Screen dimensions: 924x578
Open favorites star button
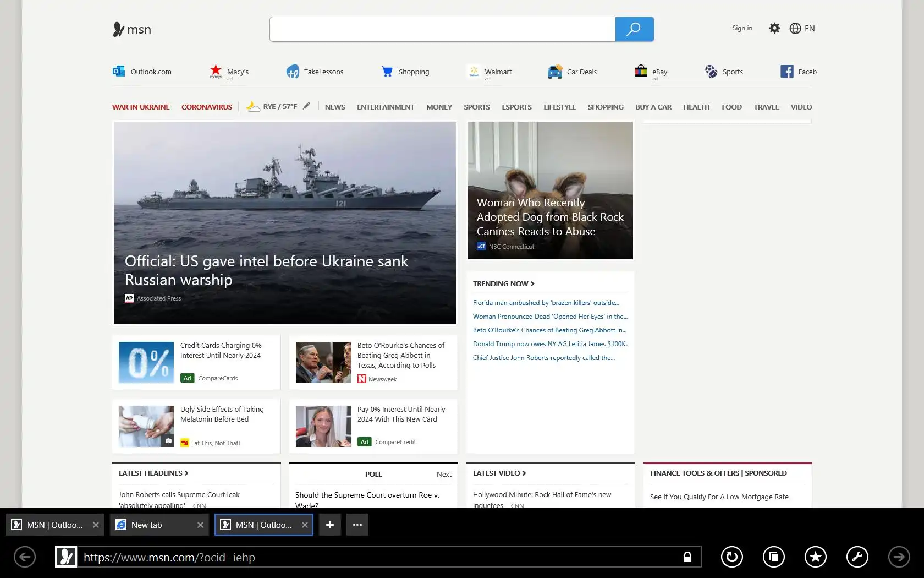tap(816, 557)
